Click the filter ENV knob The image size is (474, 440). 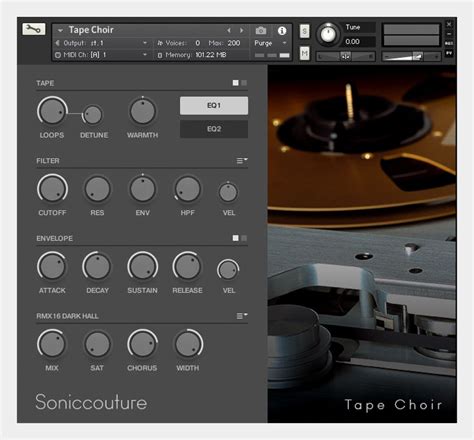click(x=142, y=189)
